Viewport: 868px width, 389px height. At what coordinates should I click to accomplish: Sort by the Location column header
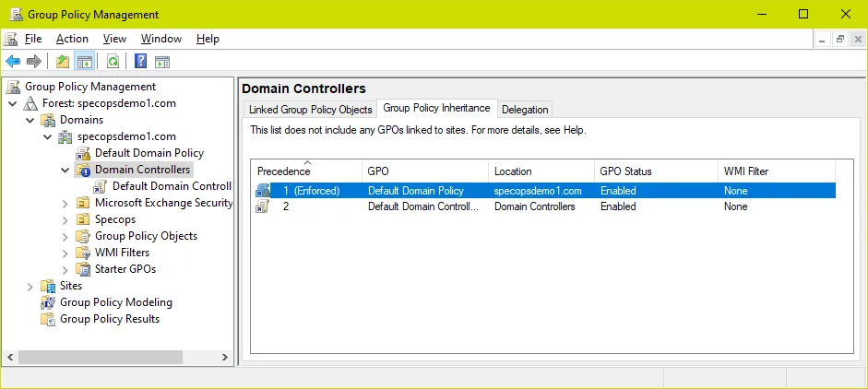[x=541, y=171]
